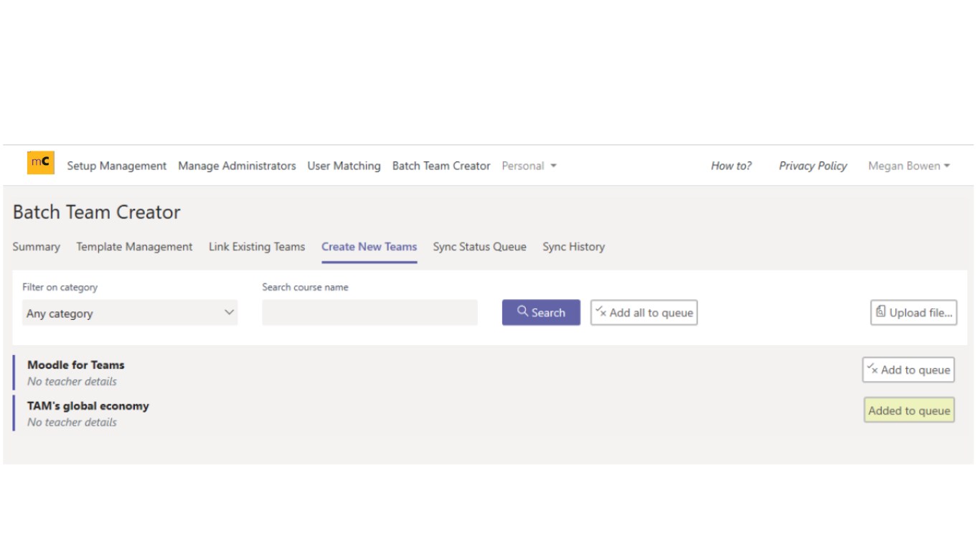Switch to Template Management tab
Screen dimensions: 980x551
[x=134, y=247]
